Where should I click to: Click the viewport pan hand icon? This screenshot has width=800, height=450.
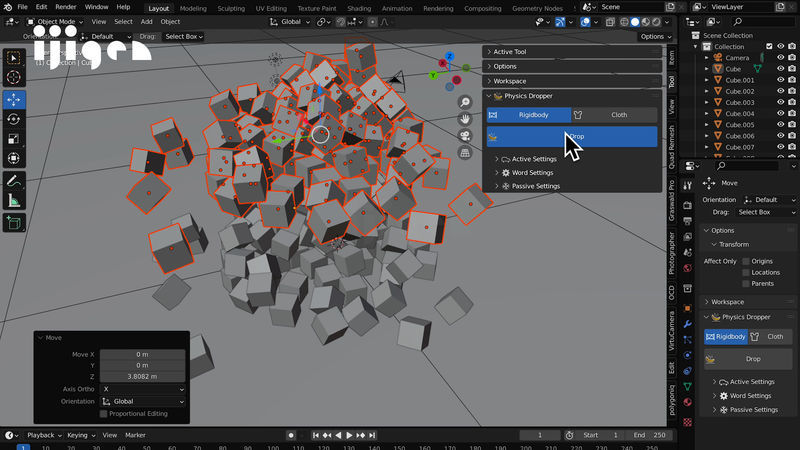[465, 119]
